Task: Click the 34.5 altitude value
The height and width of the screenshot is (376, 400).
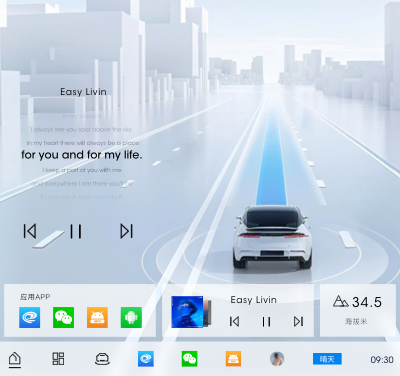Action: [x=367, y=302]
